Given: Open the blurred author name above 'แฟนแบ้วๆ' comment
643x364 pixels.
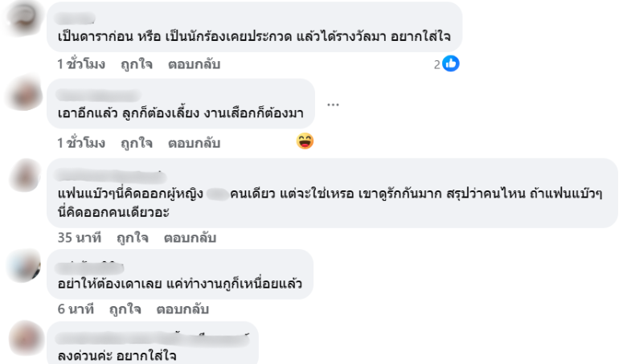Looking at the screenshot, I should 113,174.
